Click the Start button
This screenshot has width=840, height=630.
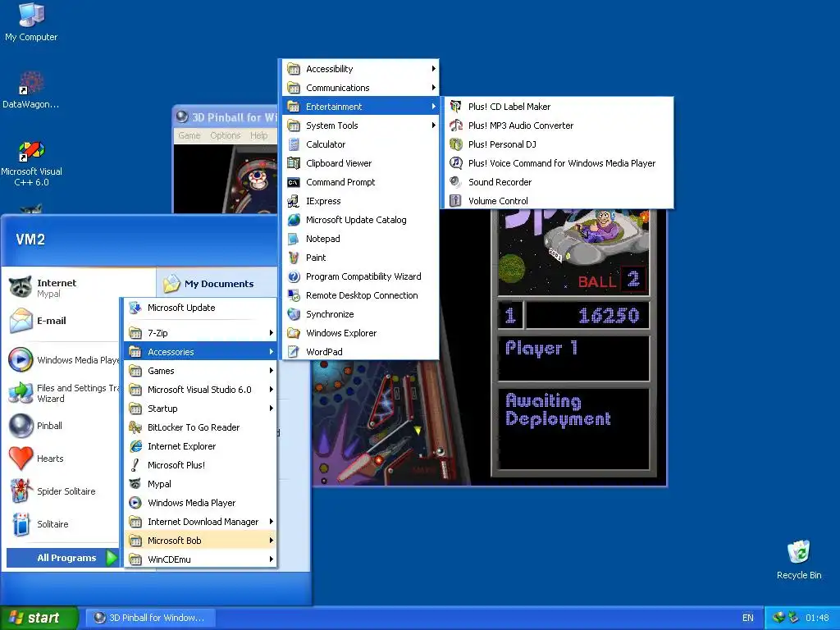point(39,618)
